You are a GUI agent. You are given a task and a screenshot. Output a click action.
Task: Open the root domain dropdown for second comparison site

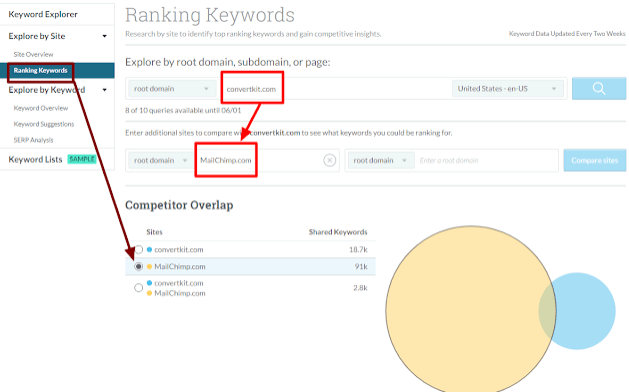click(380, 160)
